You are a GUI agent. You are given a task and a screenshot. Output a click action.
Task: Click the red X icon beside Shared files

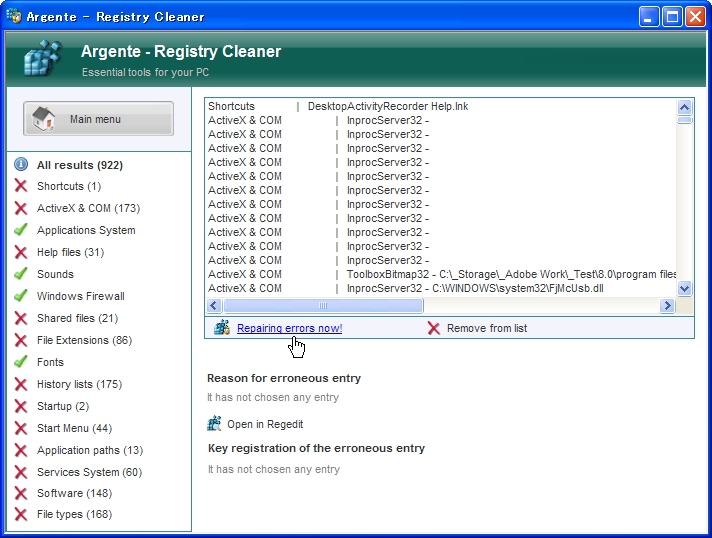(x=21, y=318)
